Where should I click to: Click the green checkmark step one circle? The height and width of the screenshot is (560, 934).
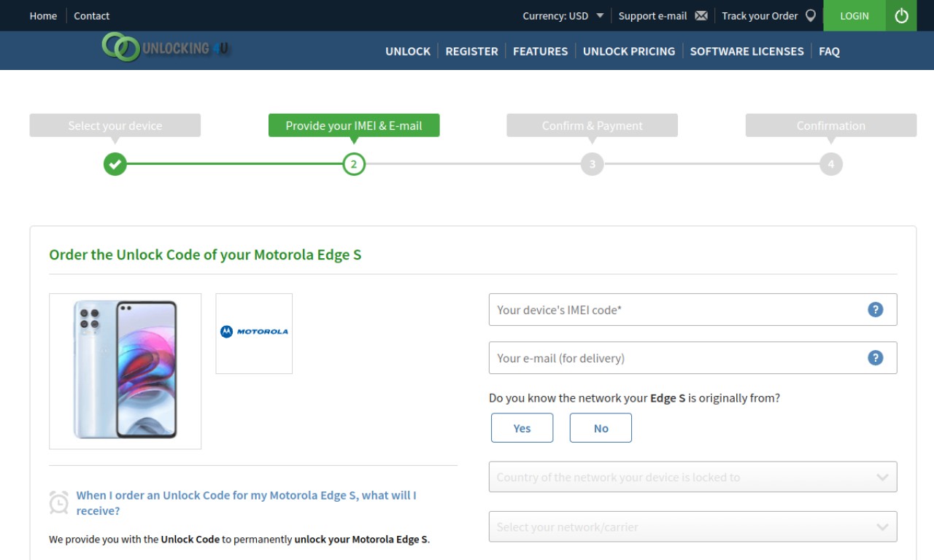click(115, 164)
